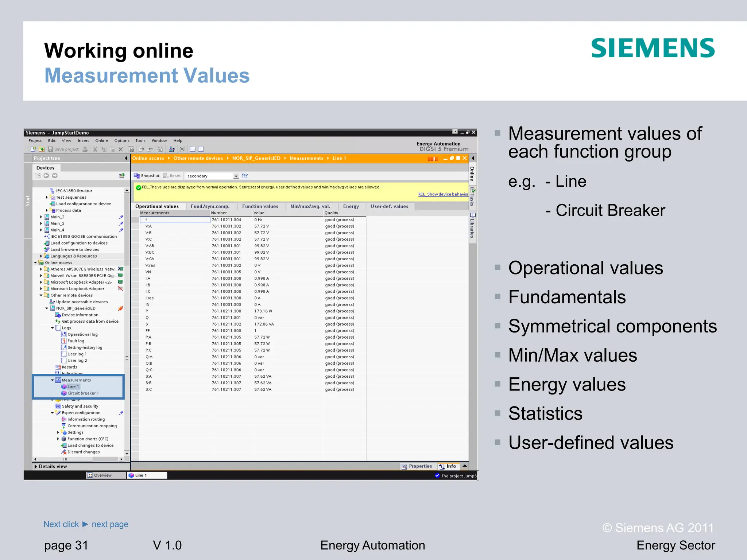
Task: Click the Devices panel back arrow icon
Action: 46,176
